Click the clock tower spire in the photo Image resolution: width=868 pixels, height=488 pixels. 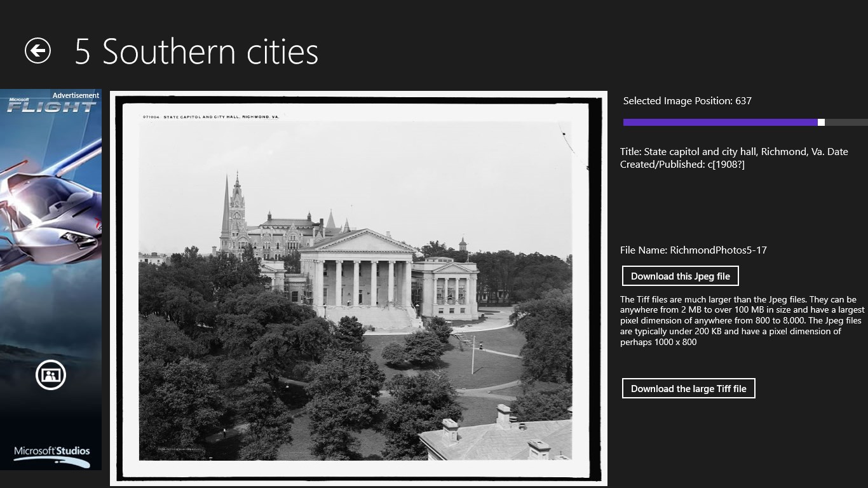click(236, 210)
